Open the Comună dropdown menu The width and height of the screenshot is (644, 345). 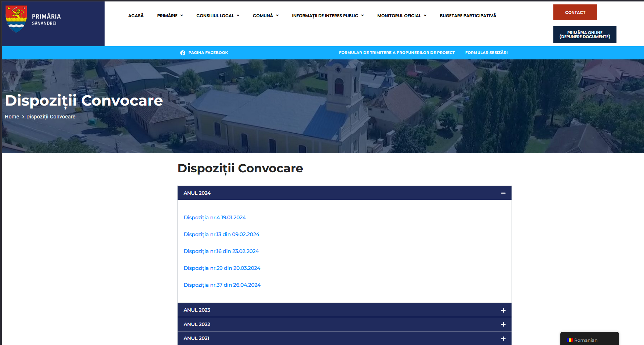coord(265,16)
